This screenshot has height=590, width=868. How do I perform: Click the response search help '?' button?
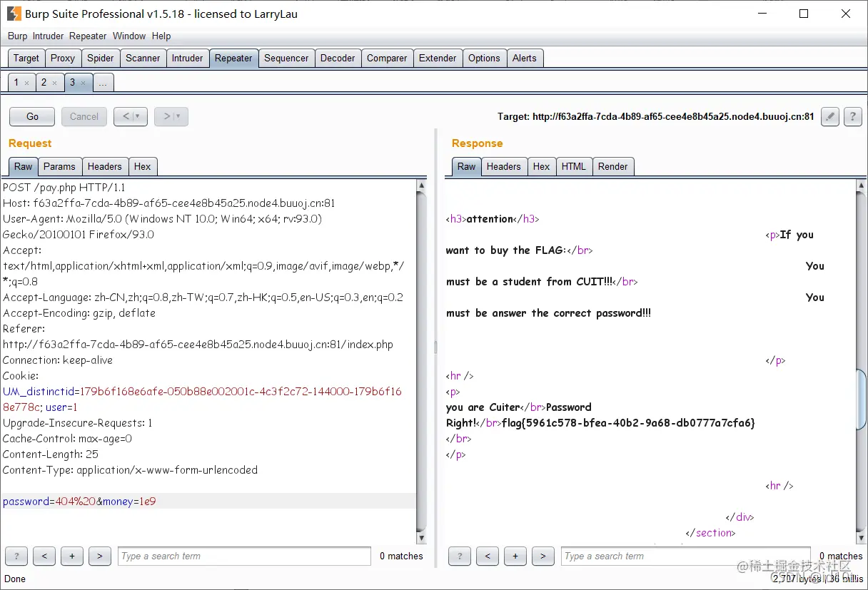[460, 556]
